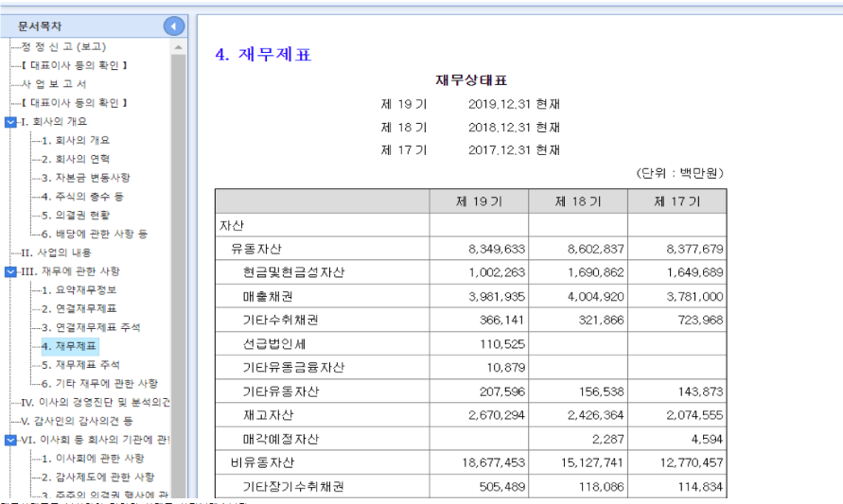Click the 유동자산 row label

(x=256, y=250)
